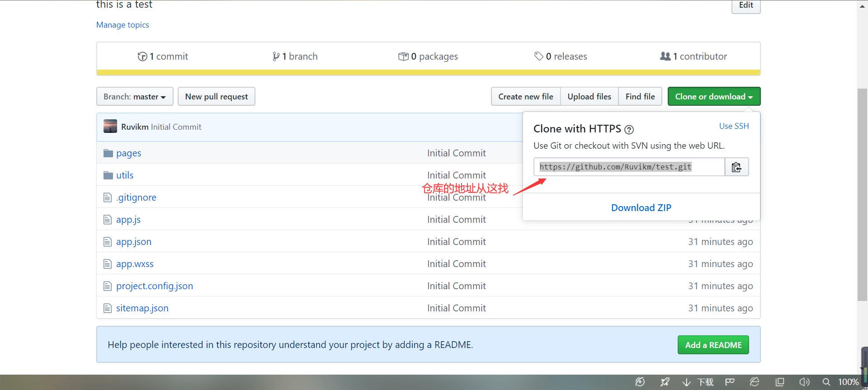This screenshot has height=390, width=868.
Task: Click the help question-mark icon beside Clone with HTTPS
Action: point(629,130)
